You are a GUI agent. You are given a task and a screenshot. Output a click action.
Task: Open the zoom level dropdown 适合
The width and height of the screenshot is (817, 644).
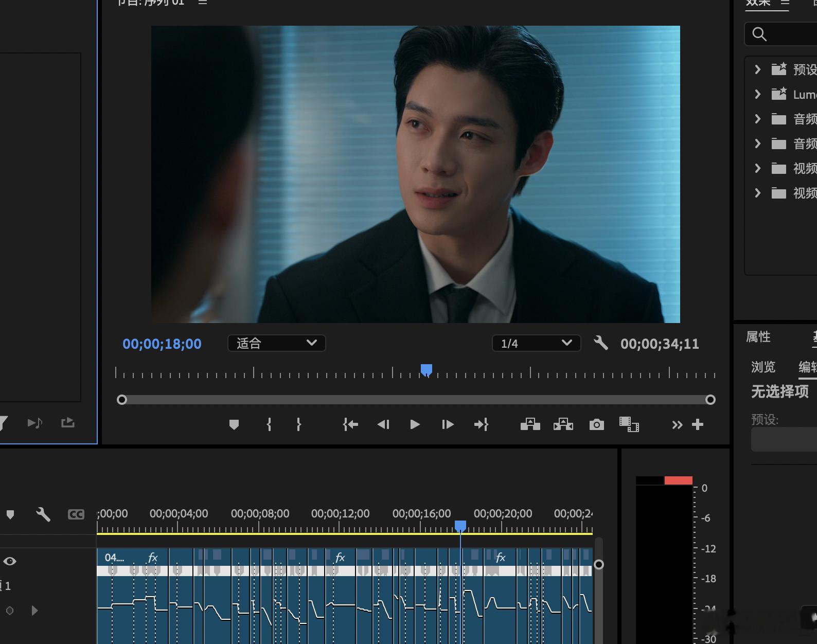[x=276, y=343]
